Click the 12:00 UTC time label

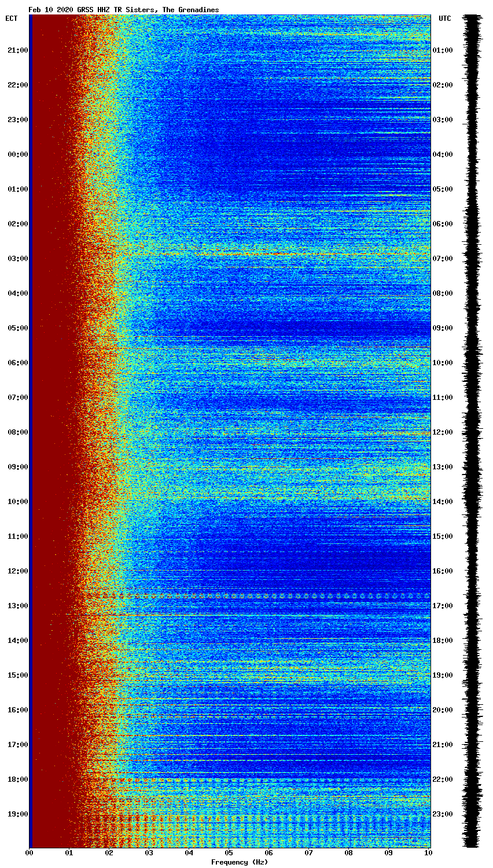tap(443, 432)
